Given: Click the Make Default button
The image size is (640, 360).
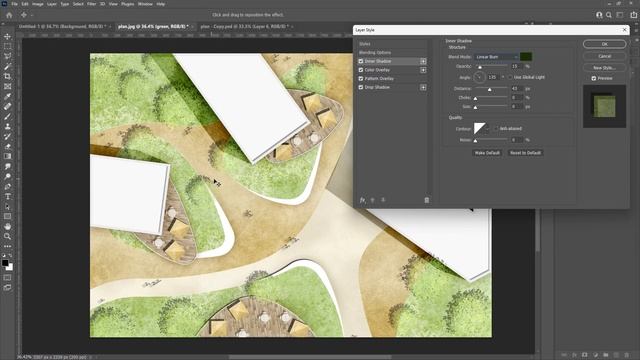Looking at the screenshot, I should 487,153.
